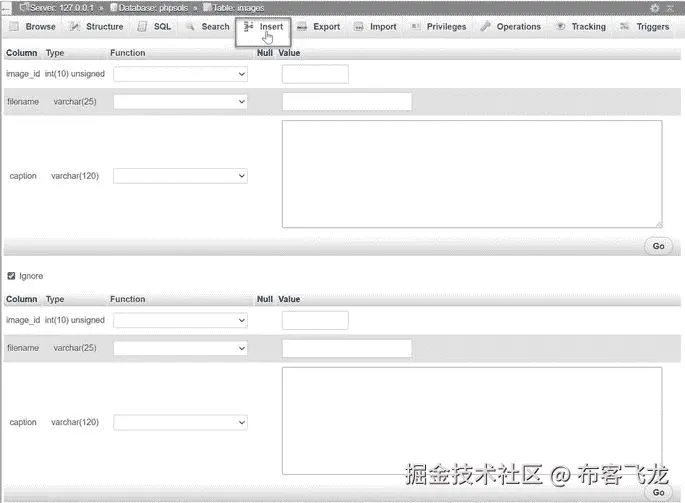Open first form filename function dropdown
Screen dimensions: 685x503
[x=180, y=102]
